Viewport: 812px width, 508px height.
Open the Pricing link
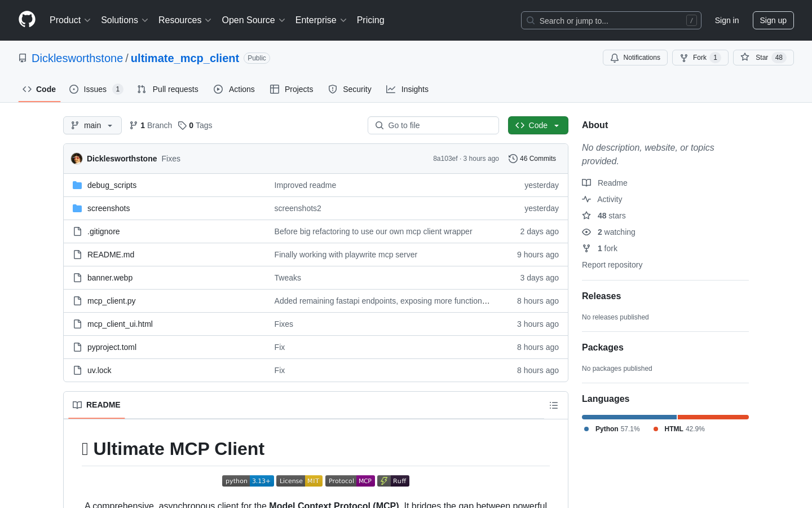pos(370,20)
